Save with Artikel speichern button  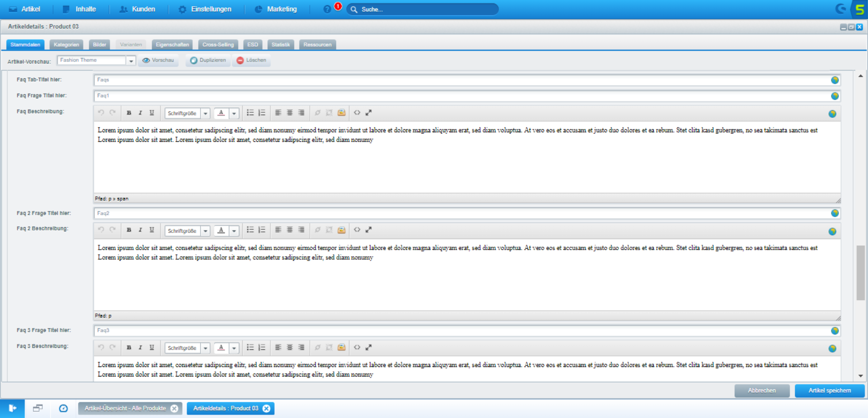click(x=829, y=390)
